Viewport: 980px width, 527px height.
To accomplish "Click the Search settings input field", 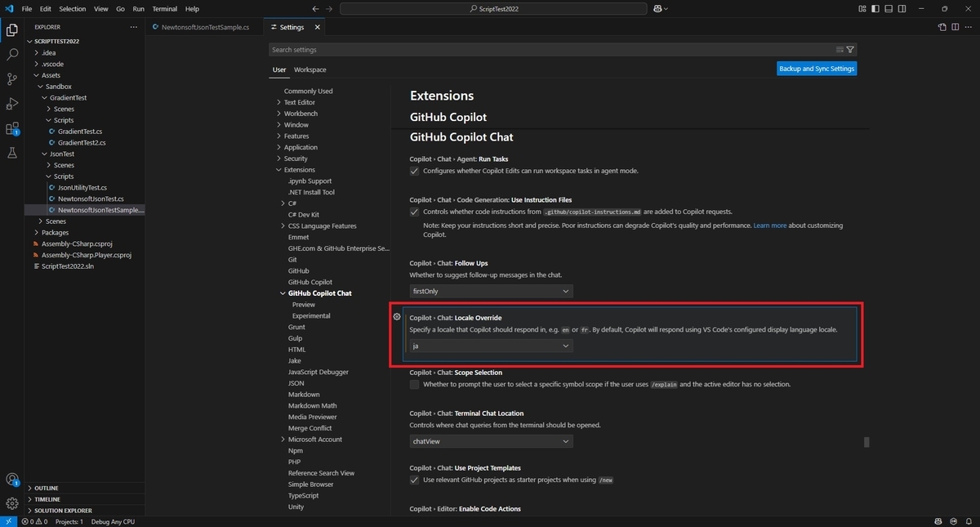I will pos(552,50).
